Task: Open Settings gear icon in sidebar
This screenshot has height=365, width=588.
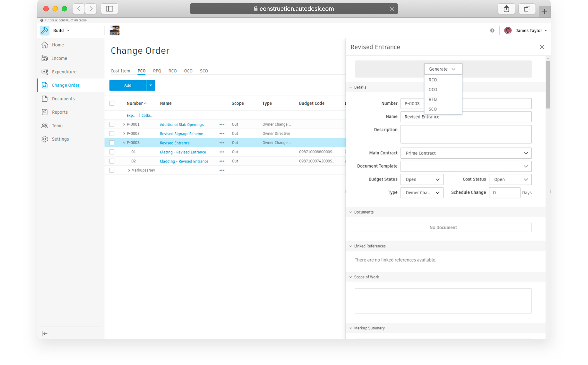Action: tap(45, 139)
